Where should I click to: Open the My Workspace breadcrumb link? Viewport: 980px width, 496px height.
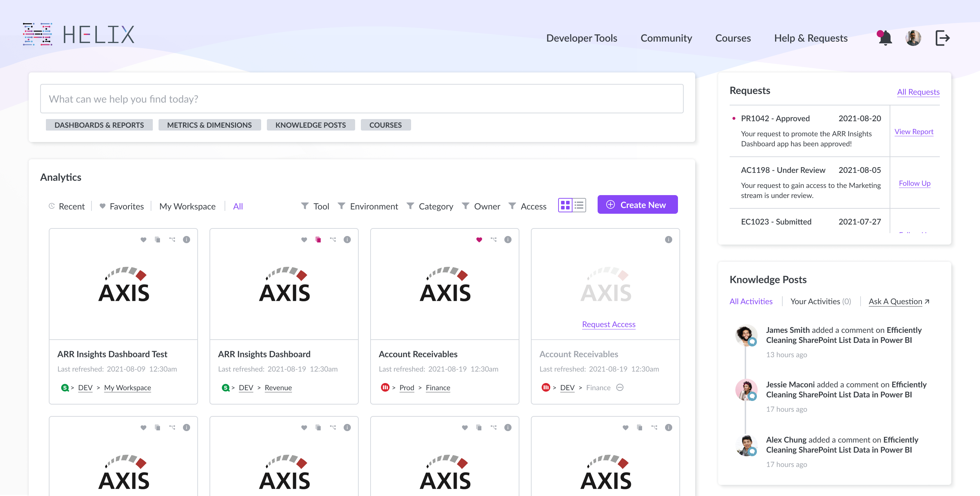[127, 388]
